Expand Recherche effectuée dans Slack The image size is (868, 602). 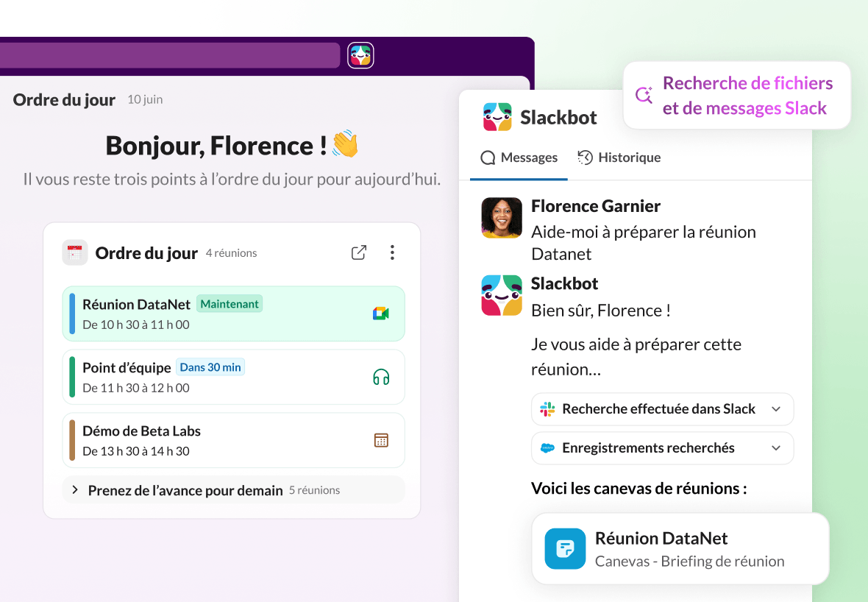pyautogui.click(x=775, y=409)
